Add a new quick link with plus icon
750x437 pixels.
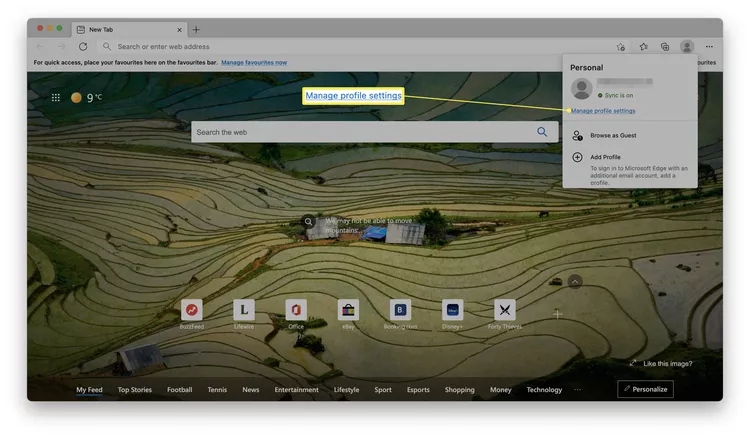(557, 314)
